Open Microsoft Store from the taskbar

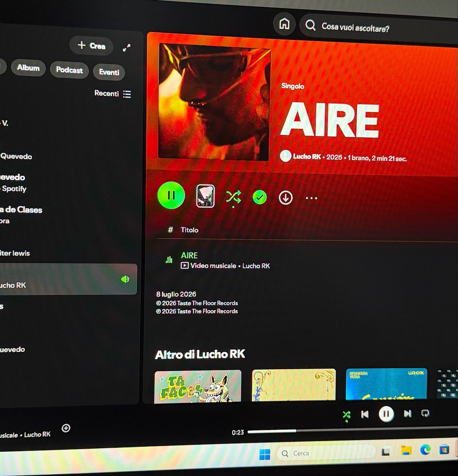[x=445, y=449]
